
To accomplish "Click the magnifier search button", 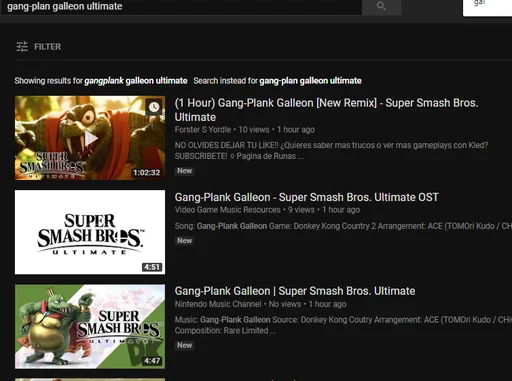I will pyautogui.click(x=381, y=6).
